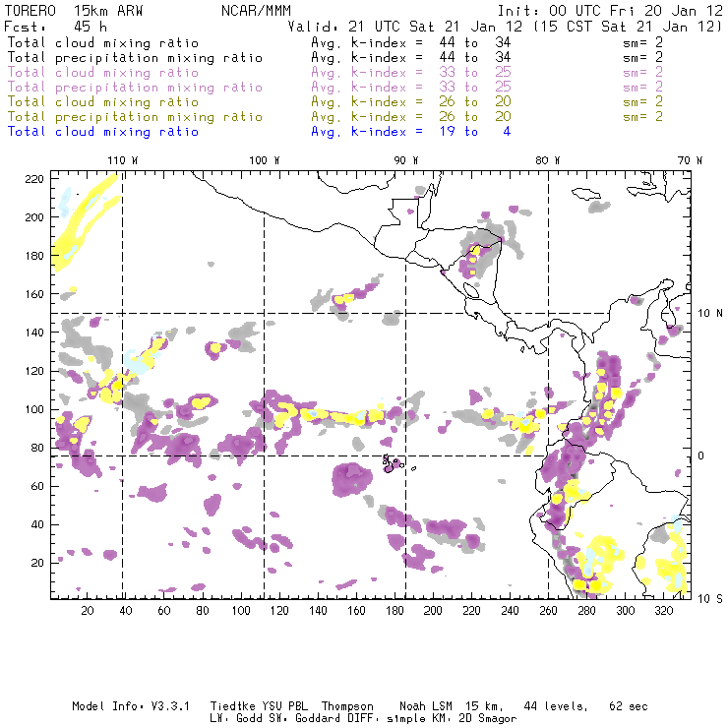This screenshot has width=728, height=728.
Task: Click the 'TORERO 15km ARW' title text
Action: [x=74, y=11]
